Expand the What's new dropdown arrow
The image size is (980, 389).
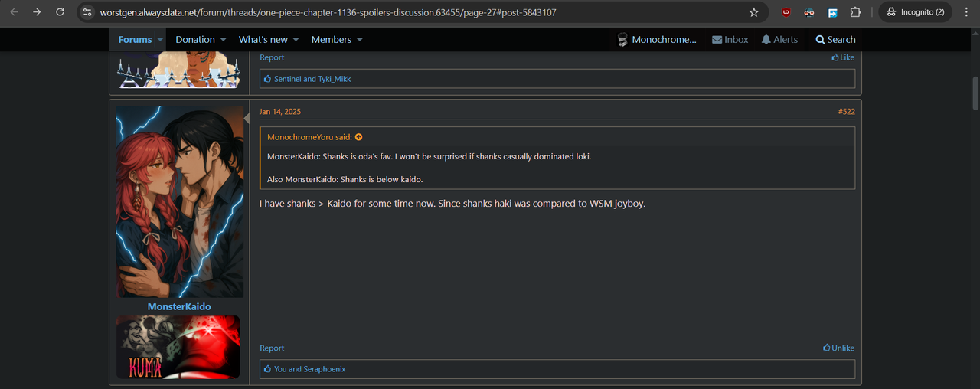tap(296, 40)
